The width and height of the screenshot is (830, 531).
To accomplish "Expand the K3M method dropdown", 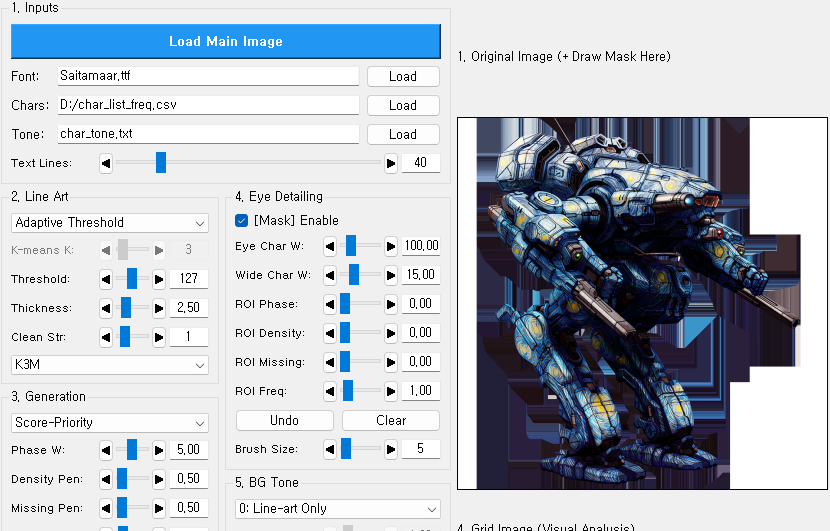I will click(110, 366).
